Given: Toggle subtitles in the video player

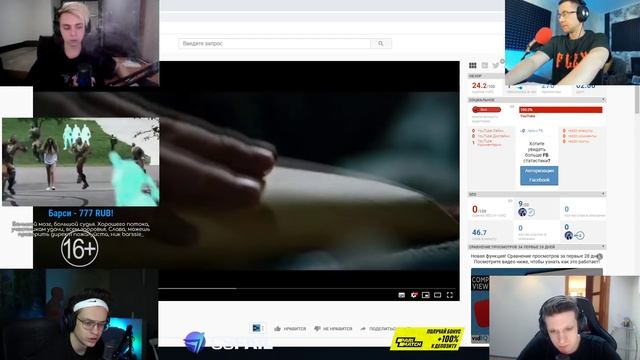Looking at the screenshot, I should (402, 295).
